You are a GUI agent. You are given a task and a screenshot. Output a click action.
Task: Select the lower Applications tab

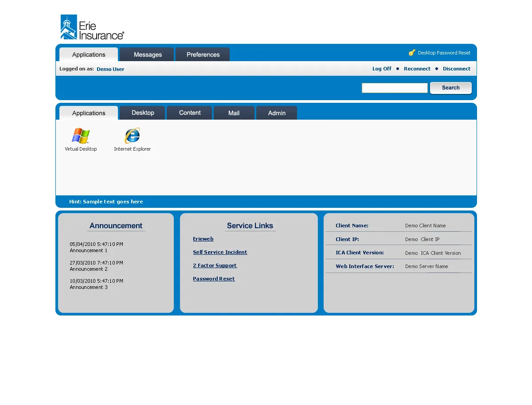pos(89,113)
